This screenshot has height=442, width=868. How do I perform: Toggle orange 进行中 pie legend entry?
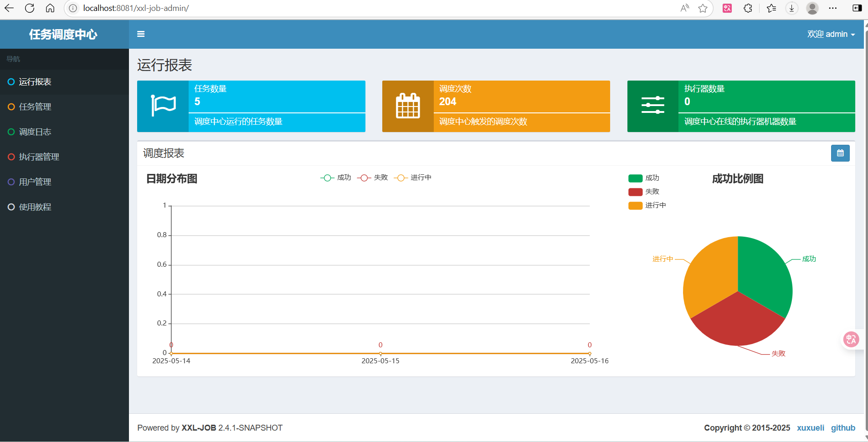[x=647, y=205]
